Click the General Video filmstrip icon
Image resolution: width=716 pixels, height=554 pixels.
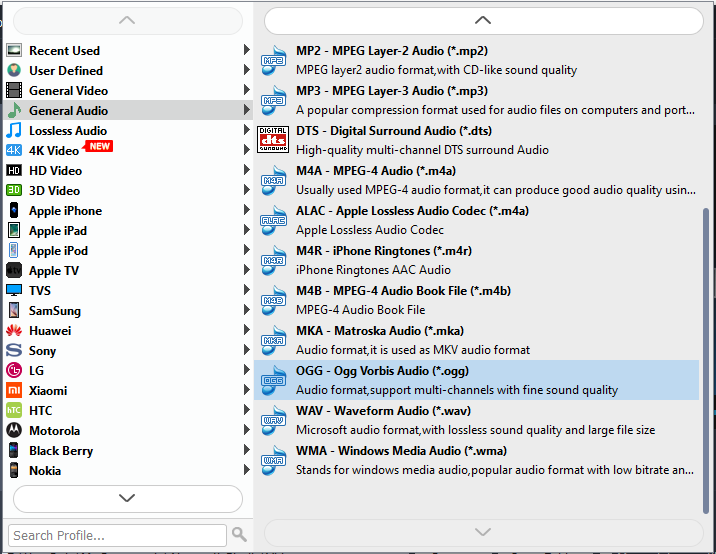point(14,90)
